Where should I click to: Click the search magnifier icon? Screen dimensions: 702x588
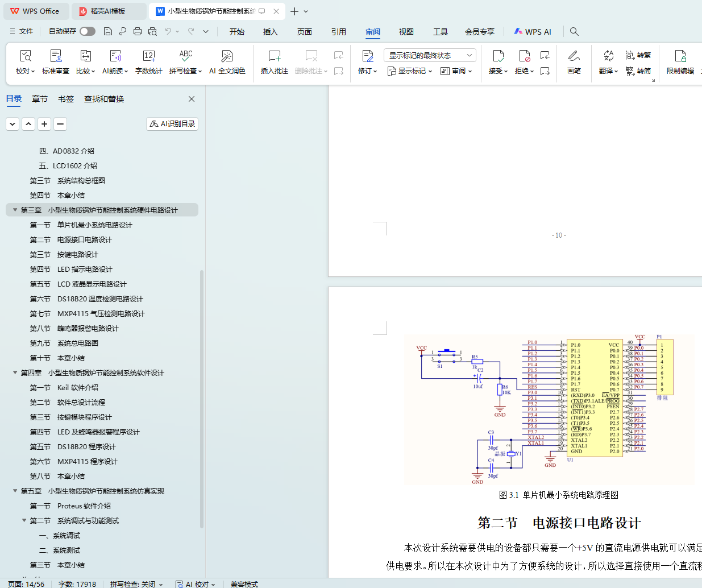[574, 31]
